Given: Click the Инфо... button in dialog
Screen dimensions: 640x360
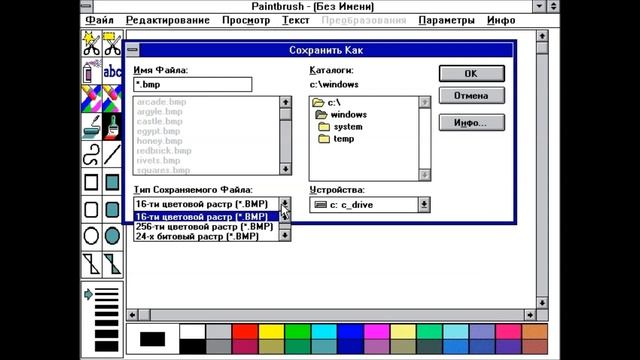Looking at the screenshot, I should click(472, 122).
